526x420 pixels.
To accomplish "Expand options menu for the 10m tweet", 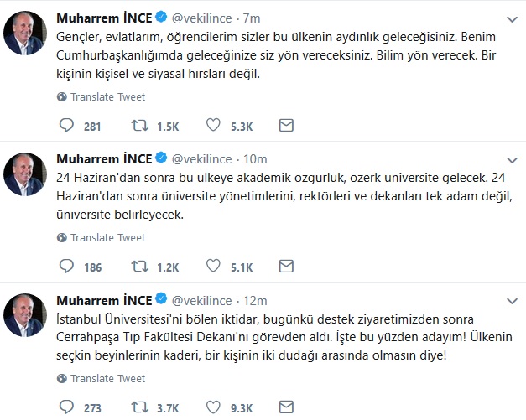I will (512, 158).
